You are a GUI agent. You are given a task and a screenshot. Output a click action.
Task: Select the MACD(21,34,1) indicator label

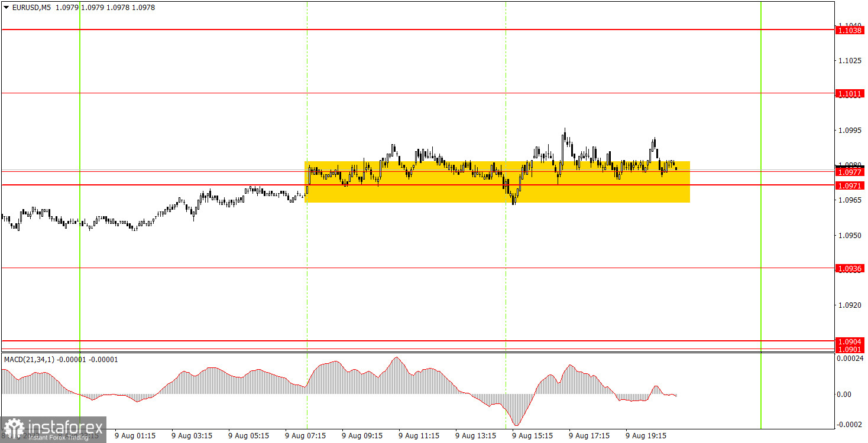28,359
